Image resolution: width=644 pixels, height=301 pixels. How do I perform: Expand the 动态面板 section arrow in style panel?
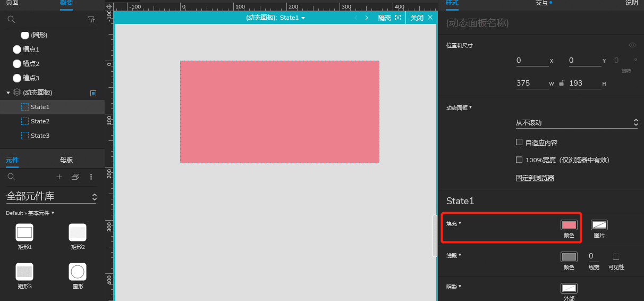pos(470,107)
